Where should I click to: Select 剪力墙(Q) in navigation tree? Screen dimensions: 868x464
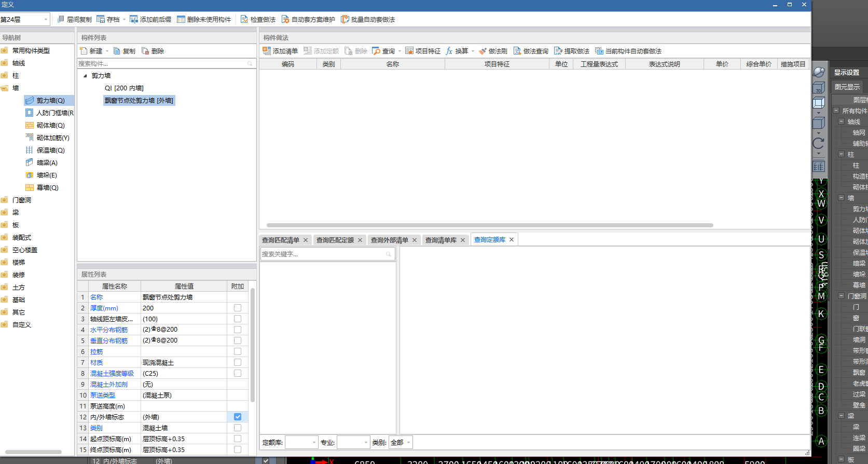coord(50,100)
